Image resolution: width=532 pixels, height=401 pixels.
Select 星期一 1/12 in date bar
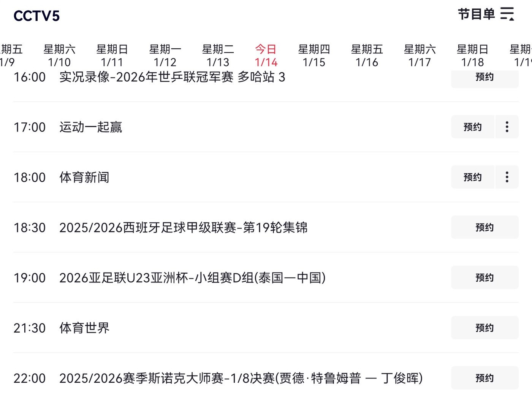(x=165, y=55)
